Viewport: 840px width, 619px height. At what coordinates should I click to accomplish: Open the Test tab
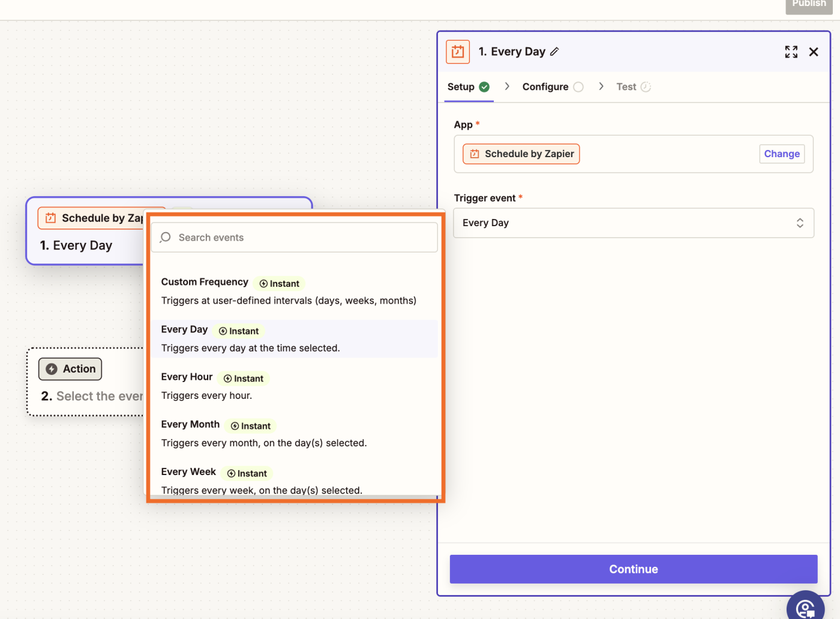click(634, 87)
